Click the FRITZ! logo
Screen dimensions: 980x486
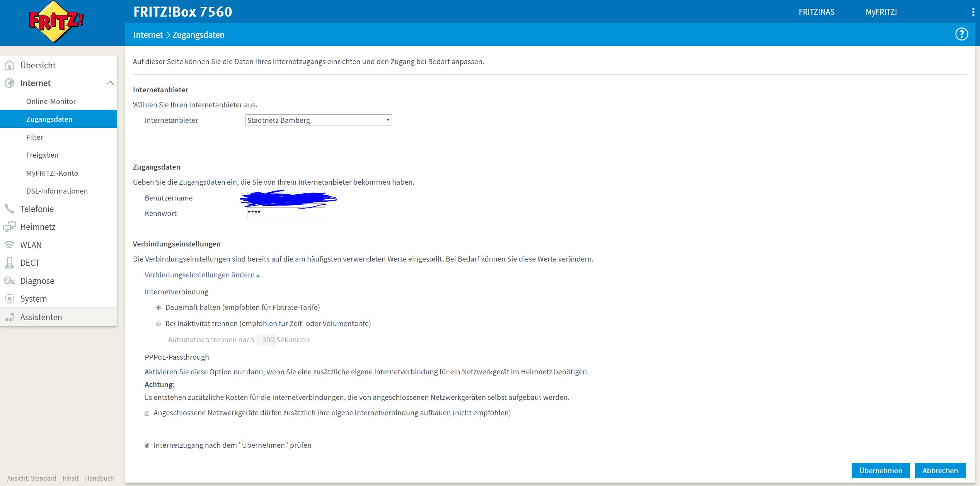click(x=56, y=22)
